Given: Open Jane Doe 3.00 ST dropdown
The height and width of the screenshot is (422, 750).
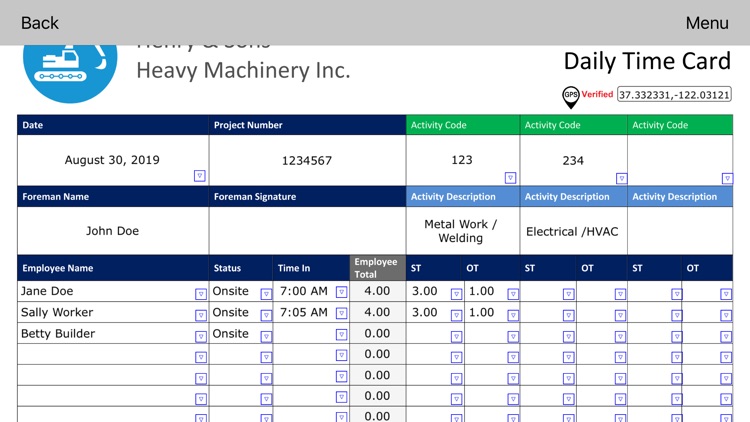Looking at the screenshot, I should 456,294.
